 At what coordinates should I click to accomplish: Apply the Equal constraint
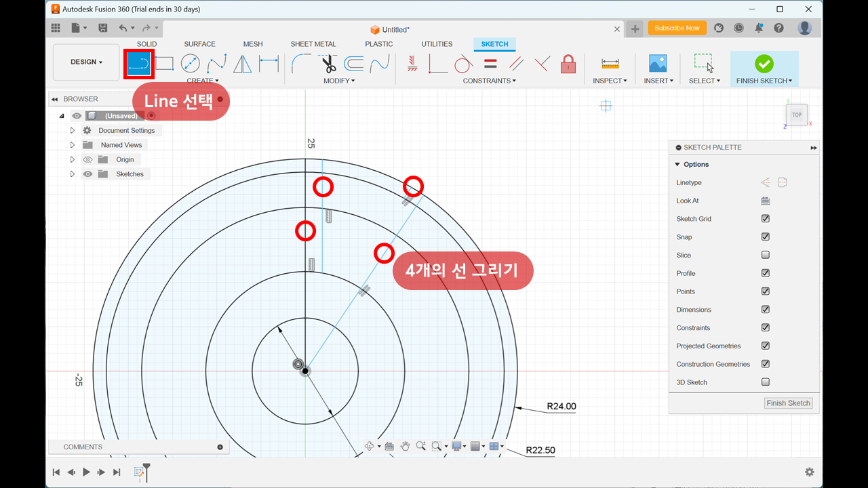[490, 64]
